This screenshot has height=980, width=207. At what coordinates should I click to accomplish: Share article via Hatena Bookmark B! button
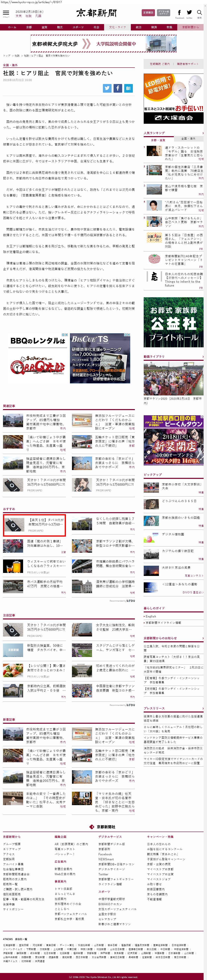128,88
